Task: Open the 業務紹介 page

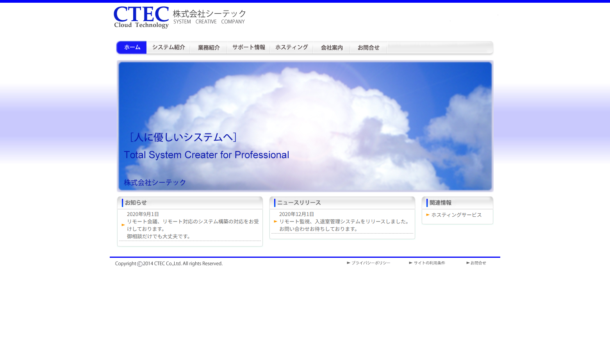Action: click(209, 47)
